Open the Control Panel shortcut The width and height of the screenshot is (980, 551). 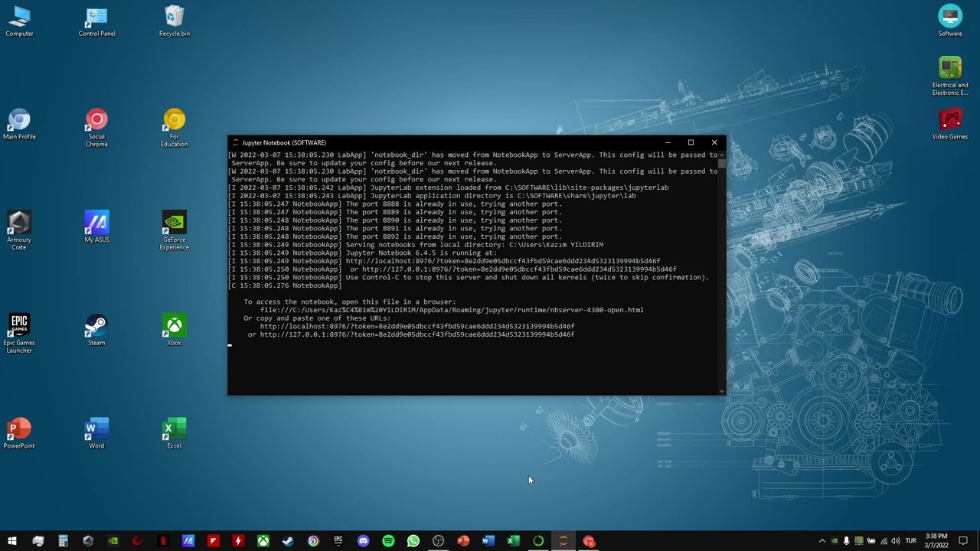click(96, 21)
